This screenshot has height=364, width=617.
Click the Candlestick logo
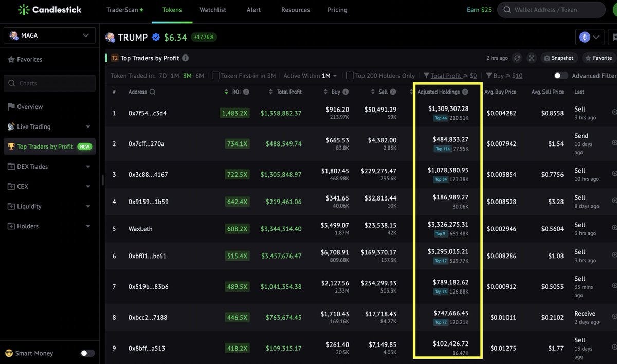tap(49, 10)
